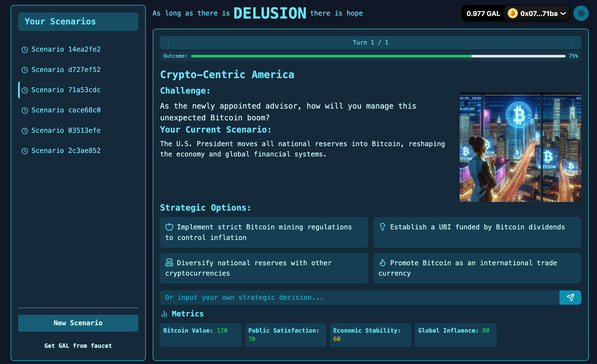Choose Establish a UBI funded by dividends
Viewport: 597px width, 364px height.
pos(477,232)
